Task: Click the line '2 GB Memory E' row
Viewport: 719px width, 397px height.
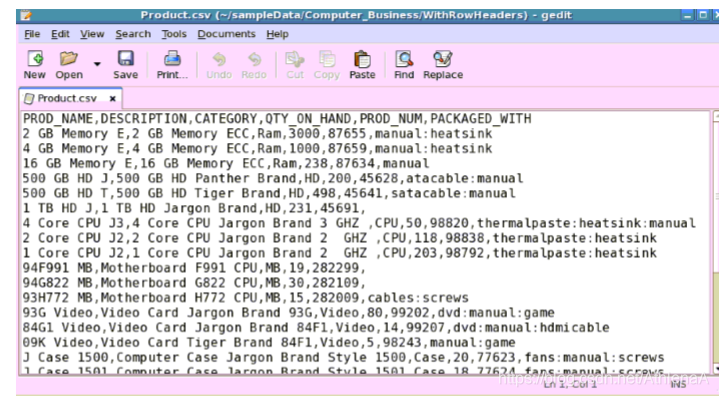Action: tap(257, 134)
